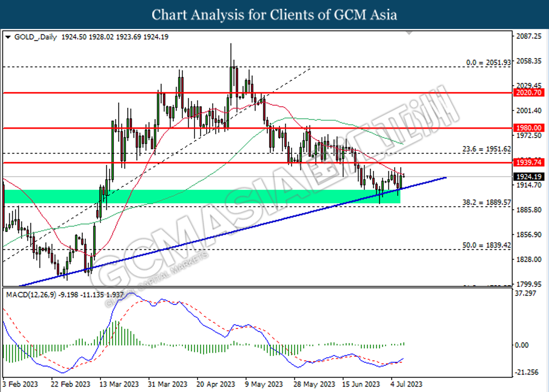The image size is (549, 392).
Task: Click the Chart Analysis for Clients header title
Action: (274, 15)
